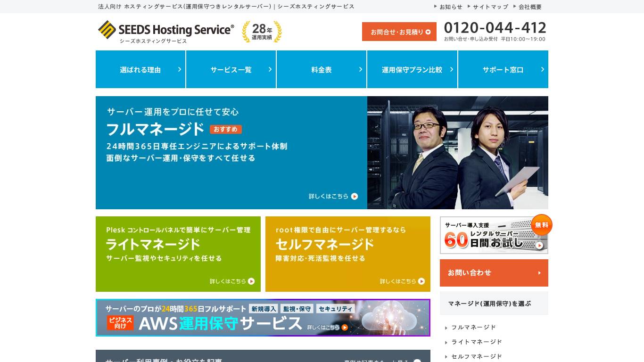
Task: Click the photo of two engineers
Action: coord(458,153)
